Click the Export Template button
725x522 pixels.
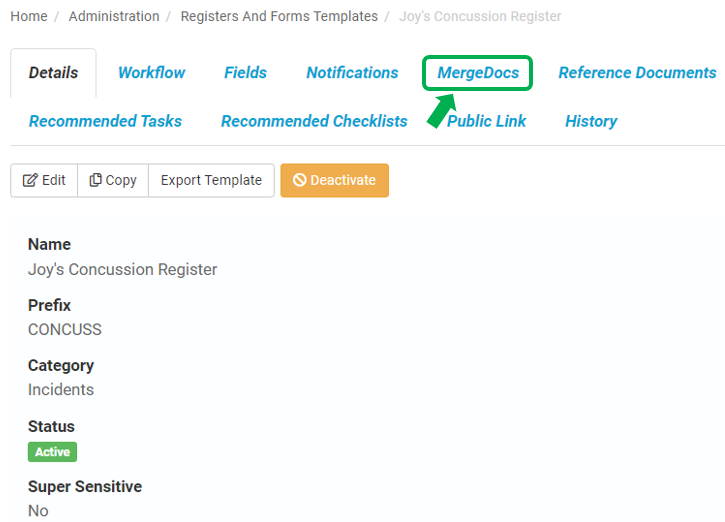(x=211, y=180)
